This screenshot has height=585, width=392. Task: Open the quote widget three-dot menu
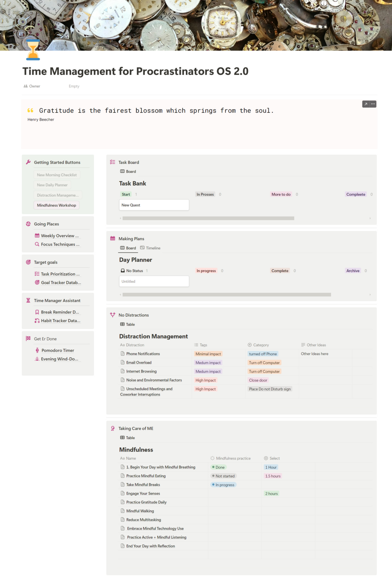[373, 104]
